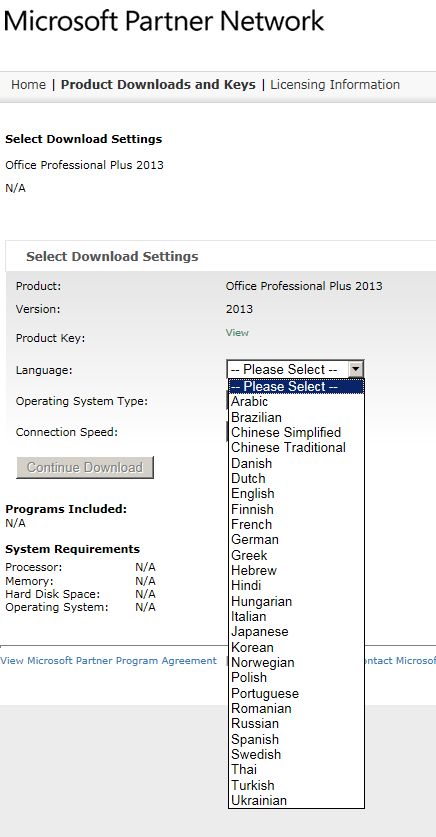Select Korean in language list
436x837 pixels.
coord(296,648)
